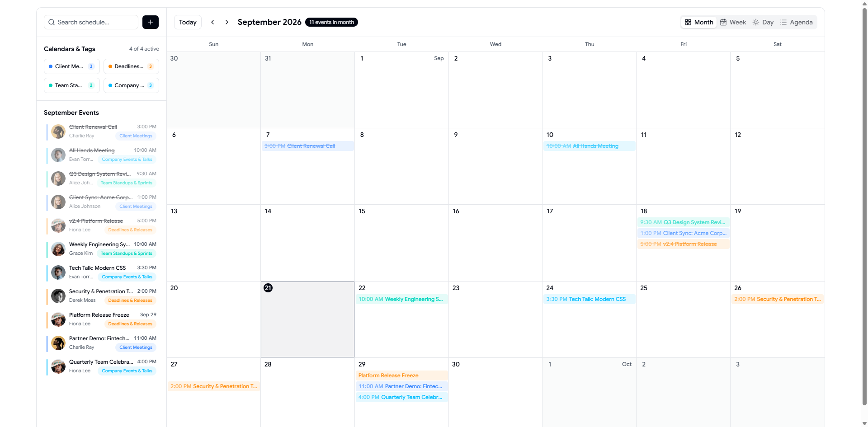Click the Today button
868x427 pixels.
(188, 22)
